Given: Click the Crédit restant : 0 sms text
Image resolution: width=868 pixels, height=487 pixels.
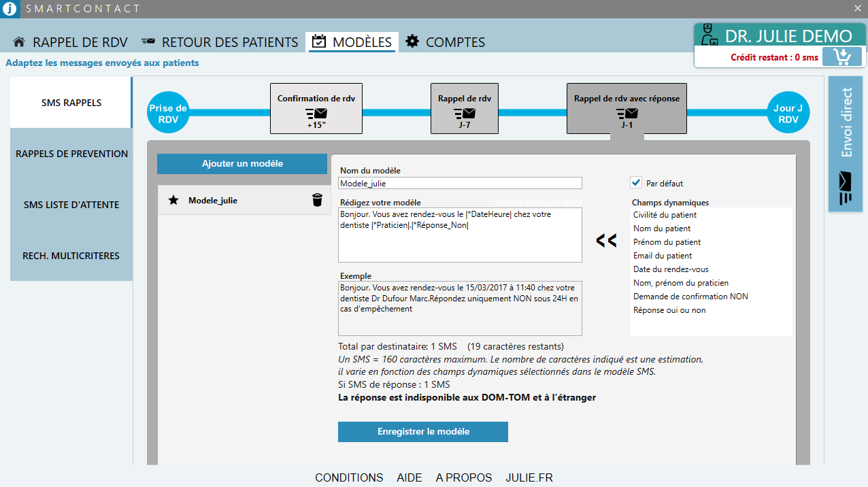Looking at the screenshot, I should pos(774,58).
